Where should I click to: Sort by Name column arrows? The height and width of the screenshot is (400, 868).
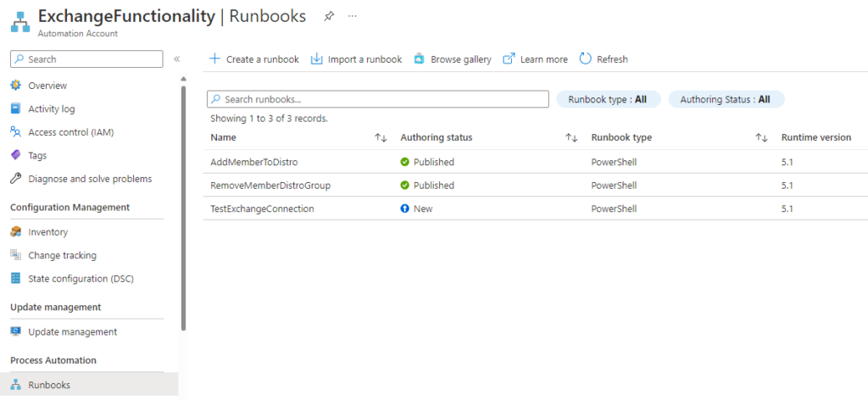pyautogui.click(x=381, y=138)
